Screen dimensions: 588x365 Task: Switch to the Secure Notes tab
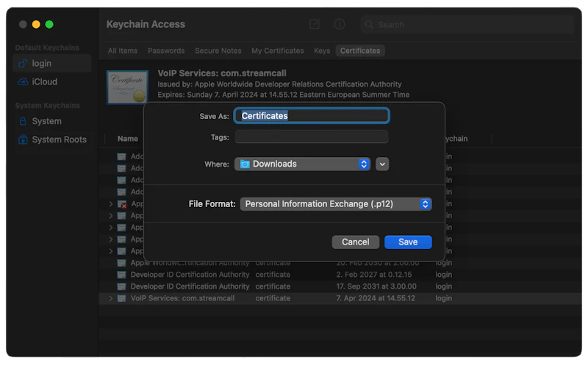point(218,51)
